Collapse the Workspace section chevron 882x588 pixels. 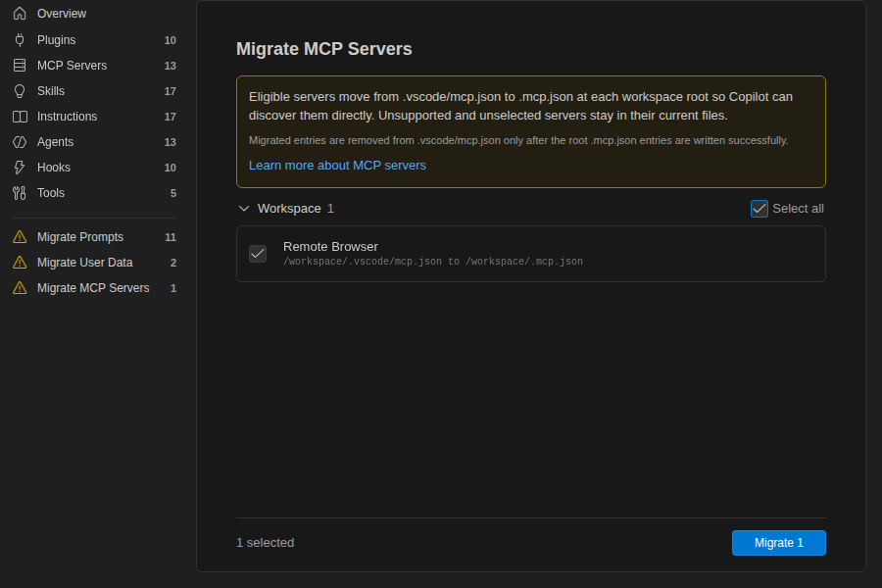point(244,209)
